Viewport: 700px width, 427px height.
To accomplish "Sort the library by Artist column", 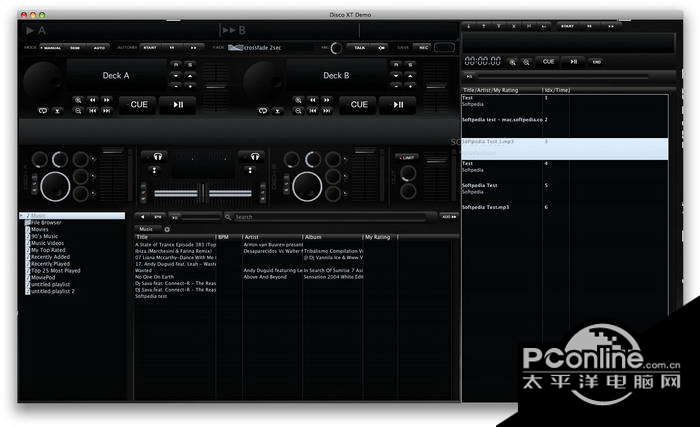I will [250, 237].
